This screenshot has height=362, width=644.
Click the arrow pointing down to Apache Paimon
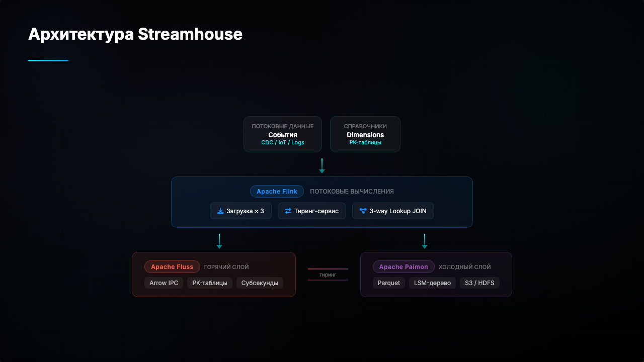(x=425, y=241)
